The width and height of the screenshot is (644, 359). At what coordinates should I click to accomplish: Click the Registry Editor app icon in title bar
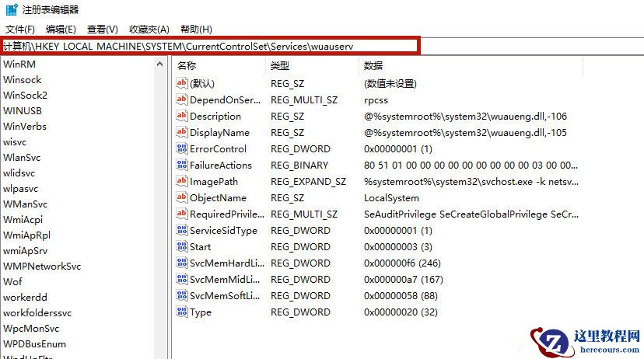[12, 9]
